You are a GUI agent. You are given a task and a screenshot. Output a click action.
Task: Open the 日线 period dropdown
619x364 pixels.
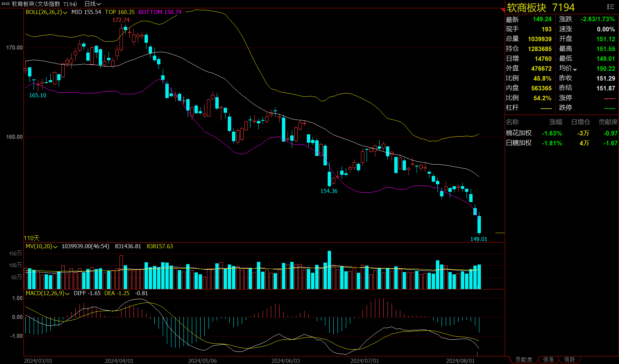[x=93, y=4]
